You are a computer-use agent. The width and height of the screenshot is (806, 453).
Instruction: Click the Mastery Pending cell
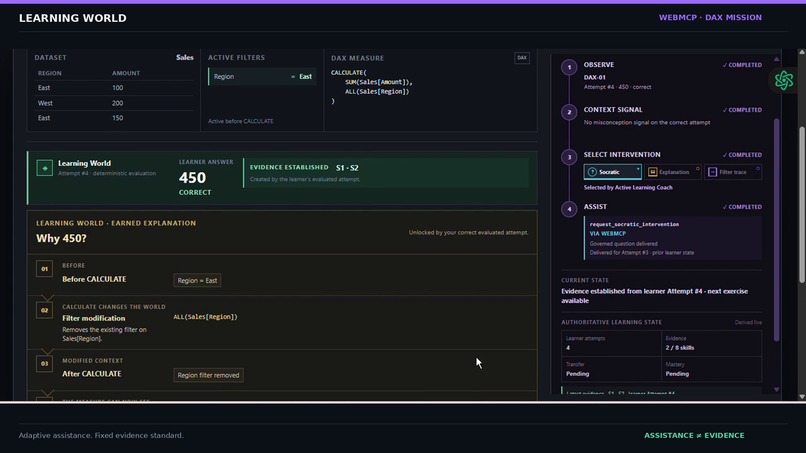[711, 369]
